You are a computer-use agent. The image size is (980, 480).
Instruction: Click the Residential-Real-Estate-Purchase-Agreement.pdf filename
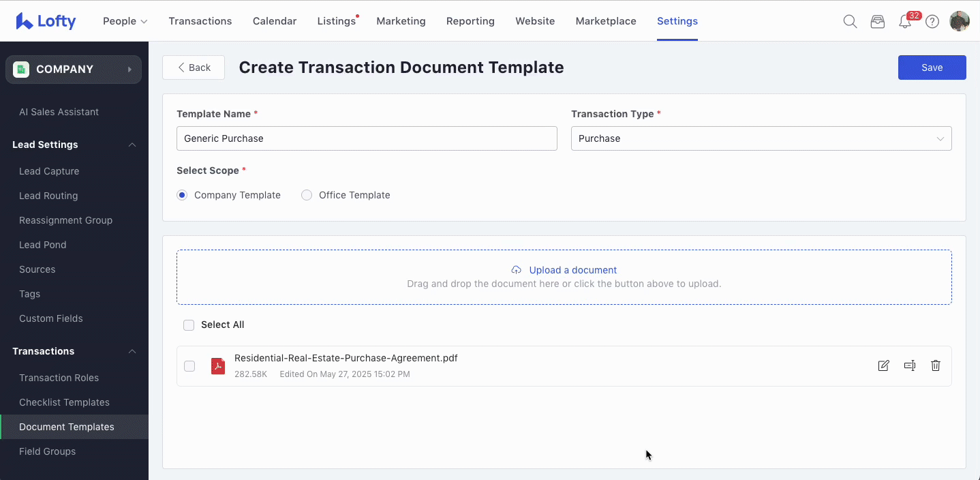346,358
